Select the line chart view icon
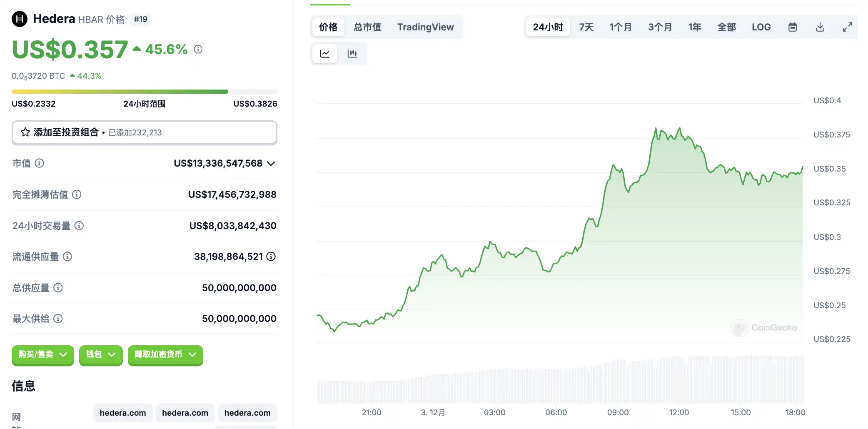The image size is (868, 429). (x=325, y=53)
